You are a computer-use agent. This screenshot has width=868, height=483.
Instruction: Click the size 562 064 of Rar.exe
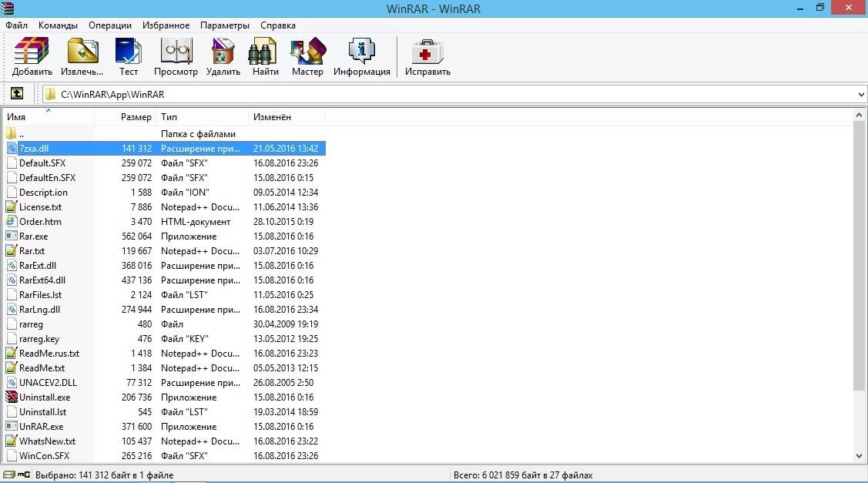(x=137, y=236)
